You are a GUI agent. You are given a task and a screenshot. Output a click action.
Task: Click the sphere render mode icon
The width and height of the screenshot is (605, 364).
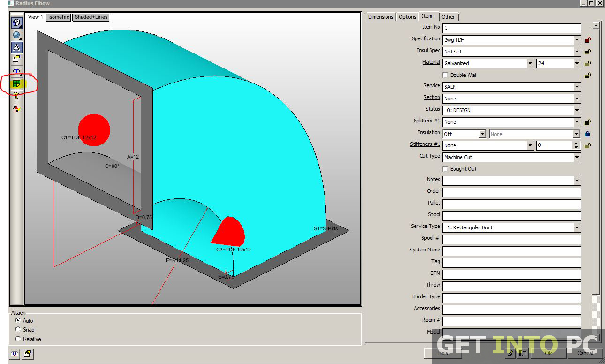[17, 35]
